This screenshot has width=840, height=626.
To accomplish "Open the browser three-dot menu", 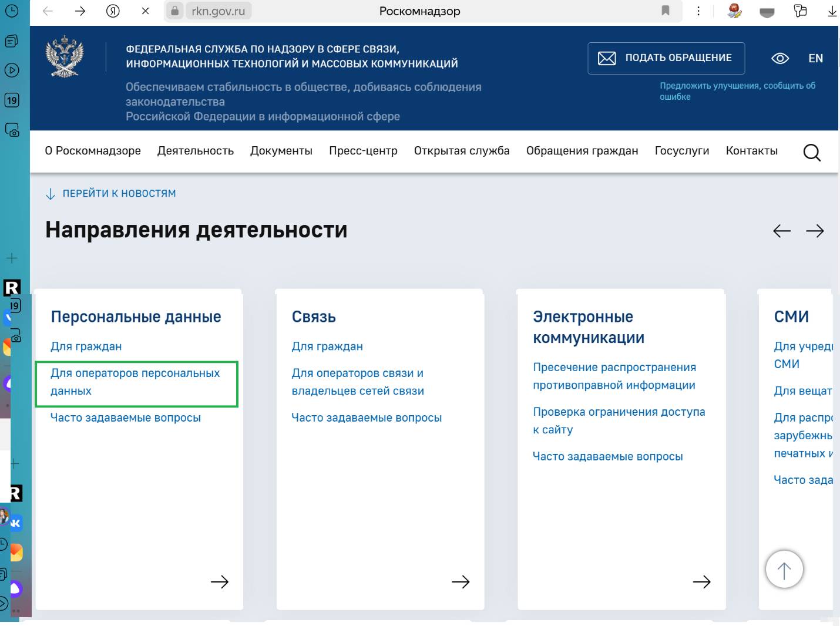I will click(x=698, y=11).
